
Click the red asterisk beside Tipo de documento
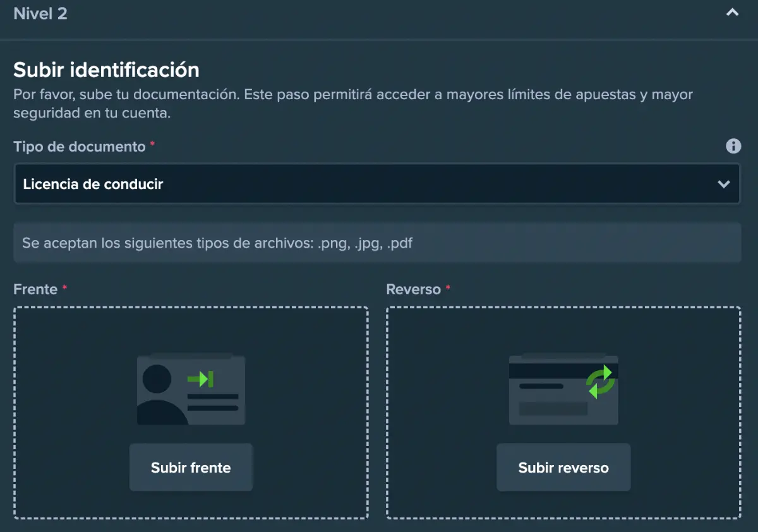coord(152,146)
